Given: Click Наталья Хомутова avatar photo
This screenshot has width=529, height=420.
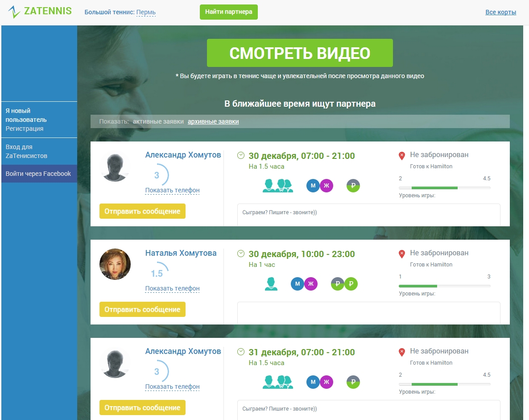Looking at the screenshot, I should pos(115,264).
